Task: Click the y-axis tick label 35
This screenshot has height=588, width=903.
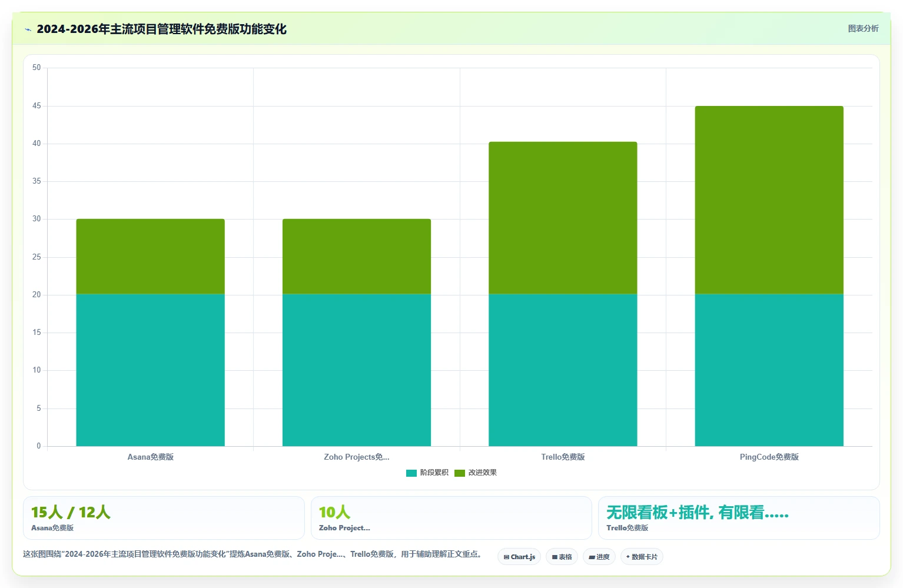Action: coord(36,181)
